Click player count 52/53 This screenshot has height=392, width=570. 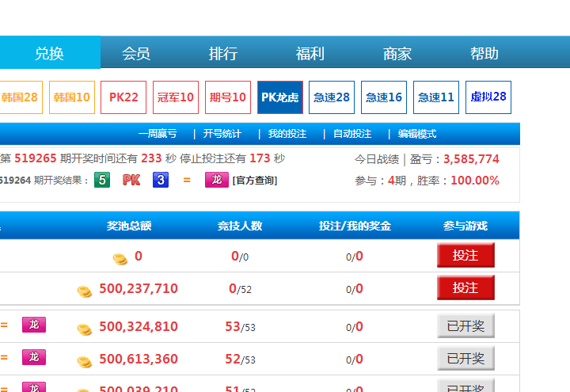tap(241, 360)
